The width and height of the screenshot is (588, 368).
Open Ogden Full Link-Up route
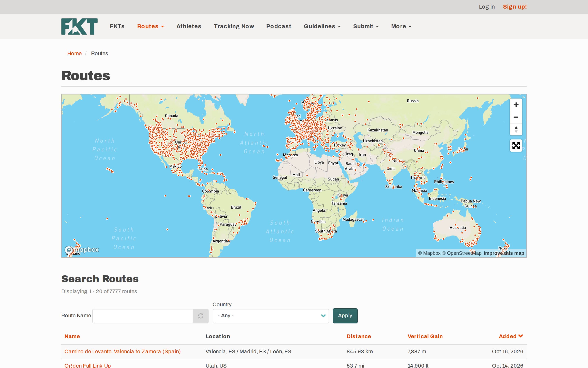pyautogui.click(x=87, y=365)
